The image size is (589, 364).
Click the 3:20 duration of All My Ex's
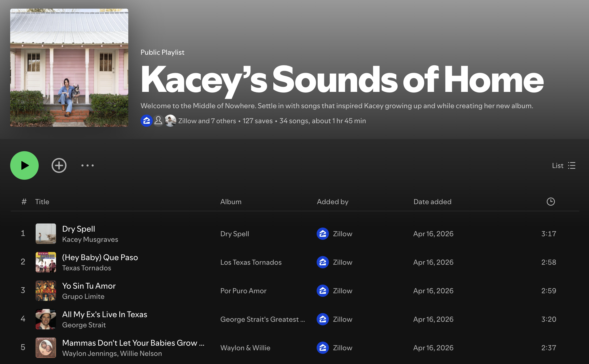pos(549,319)
